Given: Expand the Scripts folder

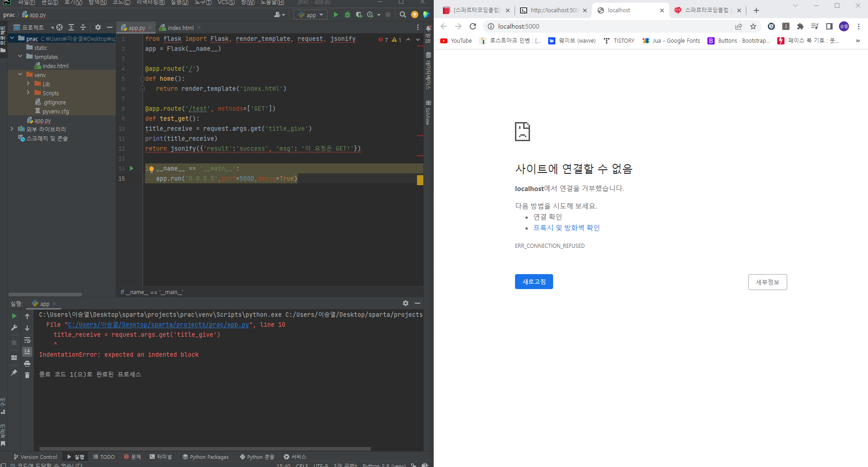Looking at the screenshot, I should 28,93.
